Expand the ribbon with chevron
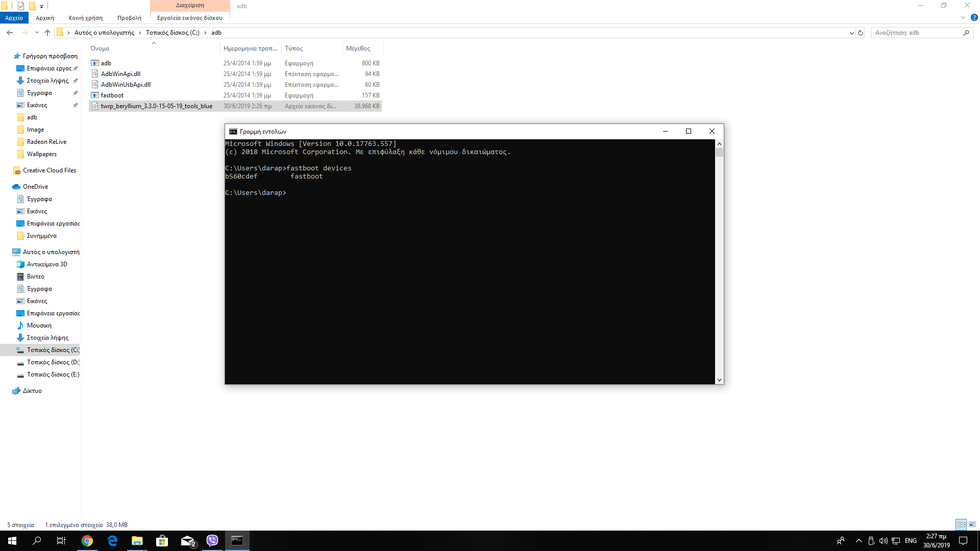This screenshot has width=980, height=551. pyautogui.click(x=963, y=17)
